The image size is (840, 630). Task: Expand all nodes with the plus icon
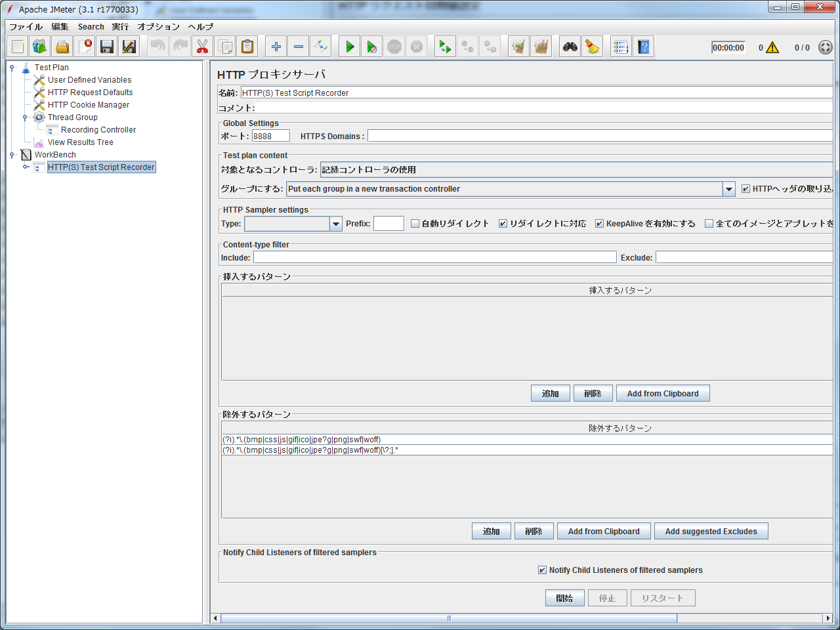276,47
